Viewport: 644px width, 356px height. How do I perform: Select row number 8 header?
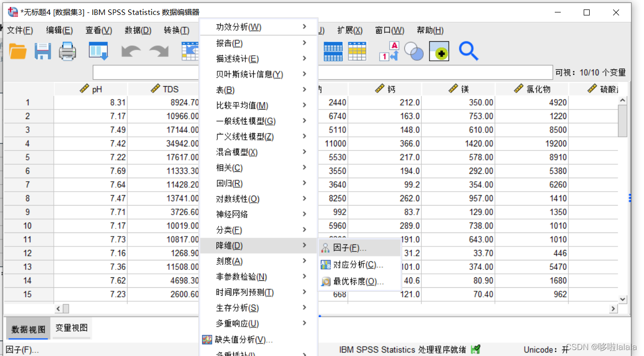coord(28,198)
